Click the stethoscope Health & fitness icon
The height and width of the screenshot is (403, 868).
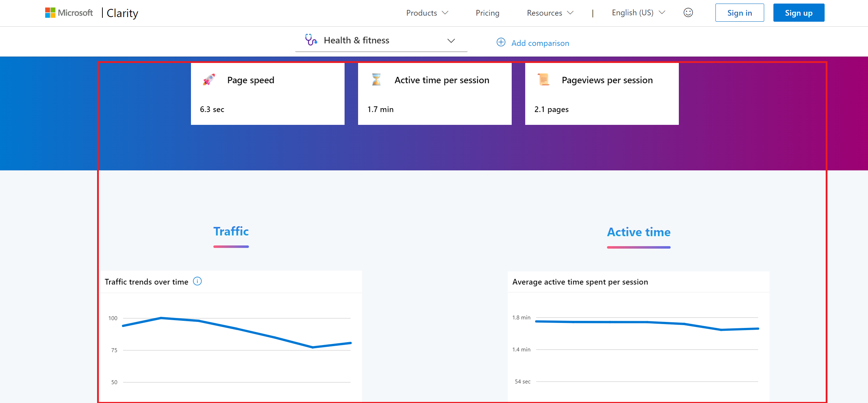(x=311, y=40)
